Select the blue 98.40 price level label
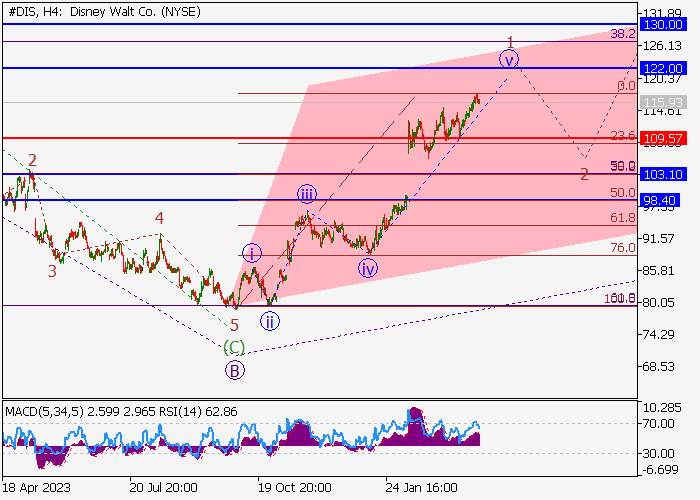This screenshot has width=700, height=500. [x=659, y=200]
